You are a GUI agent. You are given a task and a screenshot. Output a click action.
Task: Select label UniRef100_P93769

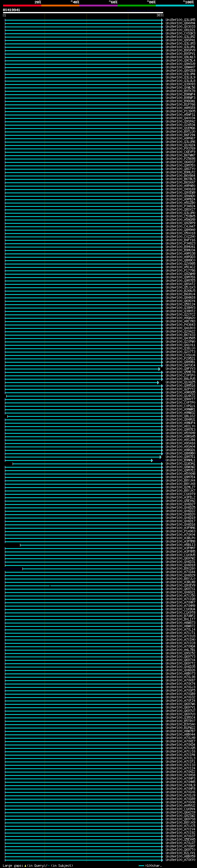click(x=180, y=149)
